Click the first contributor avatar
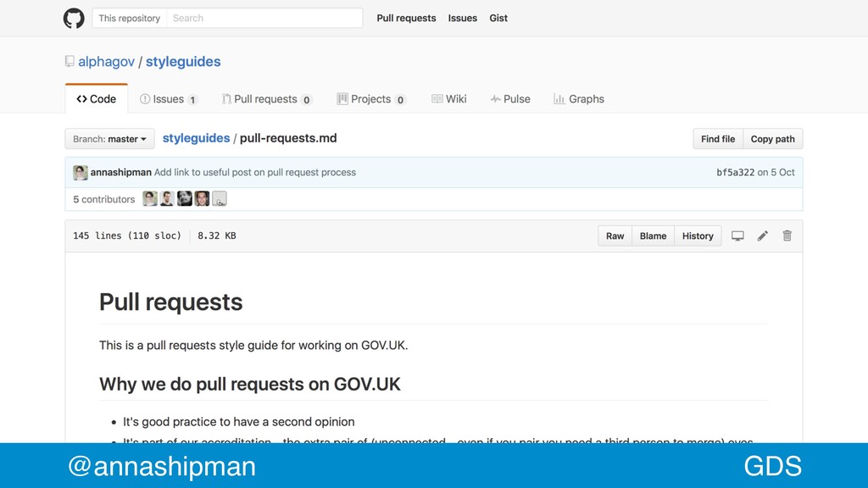Viewport: 868px width, 488px height. [x=150, y=198]
